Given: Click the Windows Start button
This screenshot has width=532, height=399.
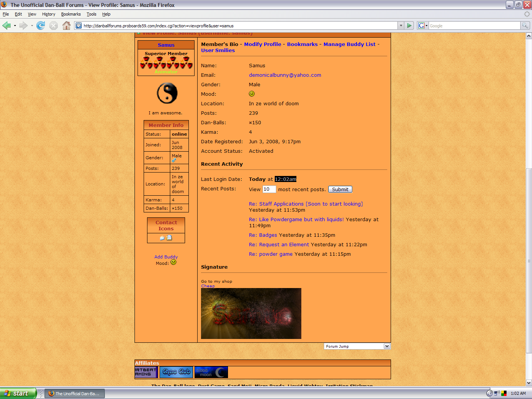Looking at the screenshot, I should pos(18,393).
